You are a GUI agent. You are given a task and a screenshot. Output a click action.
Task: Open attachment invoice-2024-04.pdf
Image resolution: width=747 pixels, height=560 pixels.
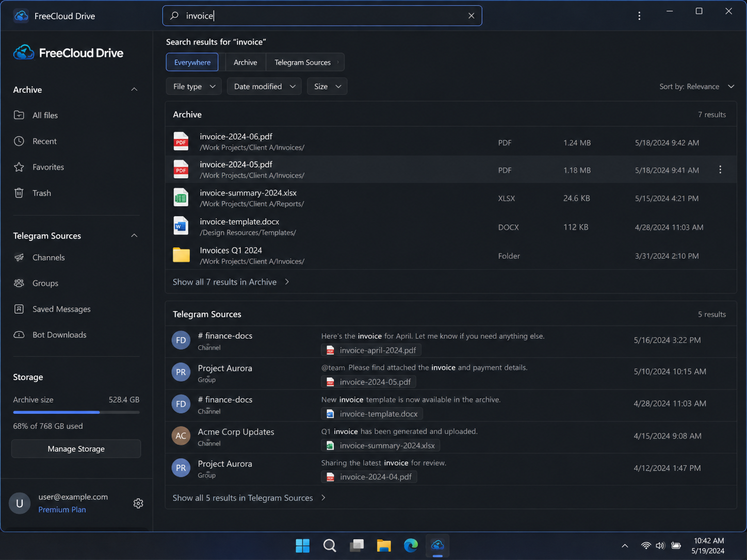[369, 477]
